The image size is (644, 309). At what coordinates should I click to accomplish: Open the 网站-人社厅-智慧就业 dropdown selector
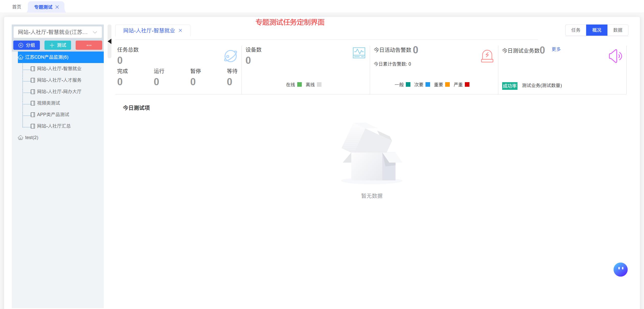[x=57, y=32]
